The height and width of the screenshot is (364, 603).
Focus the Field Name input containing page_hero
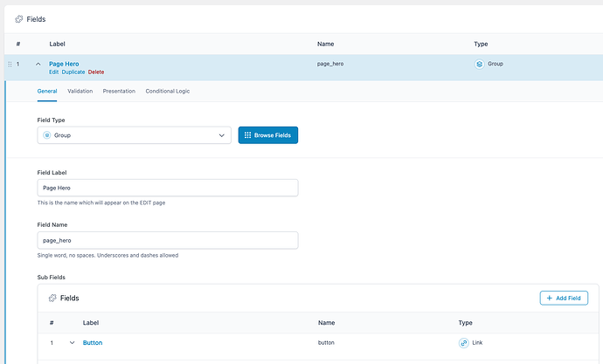tap(168, 240)
